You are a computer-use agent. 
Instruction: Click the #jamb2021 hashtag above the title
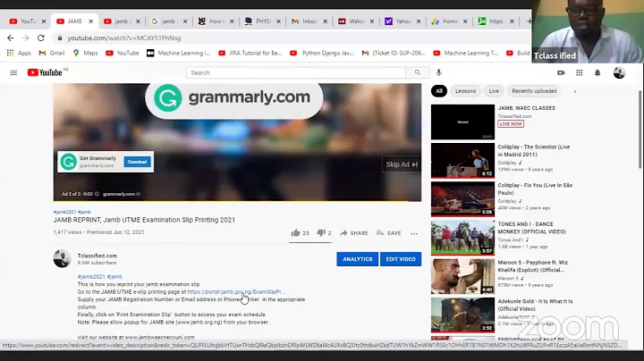click(65, 212)
